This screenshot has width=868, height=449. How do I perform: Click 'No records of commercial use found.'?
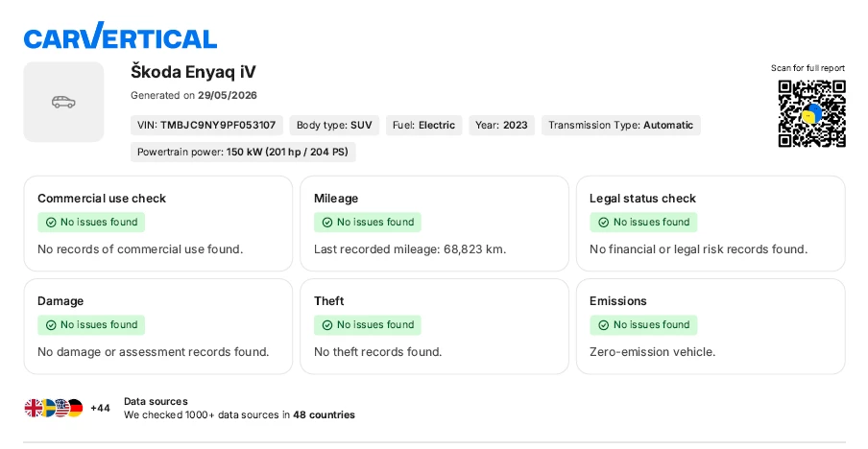(140, 249)
